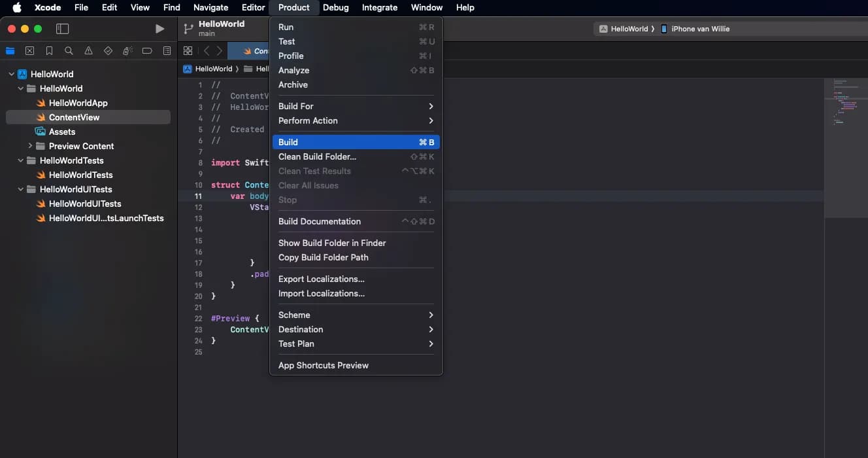Expand the Build For submenu
Image resolution: width=868 pixels, height=458 pixels.
pos(356,106)
